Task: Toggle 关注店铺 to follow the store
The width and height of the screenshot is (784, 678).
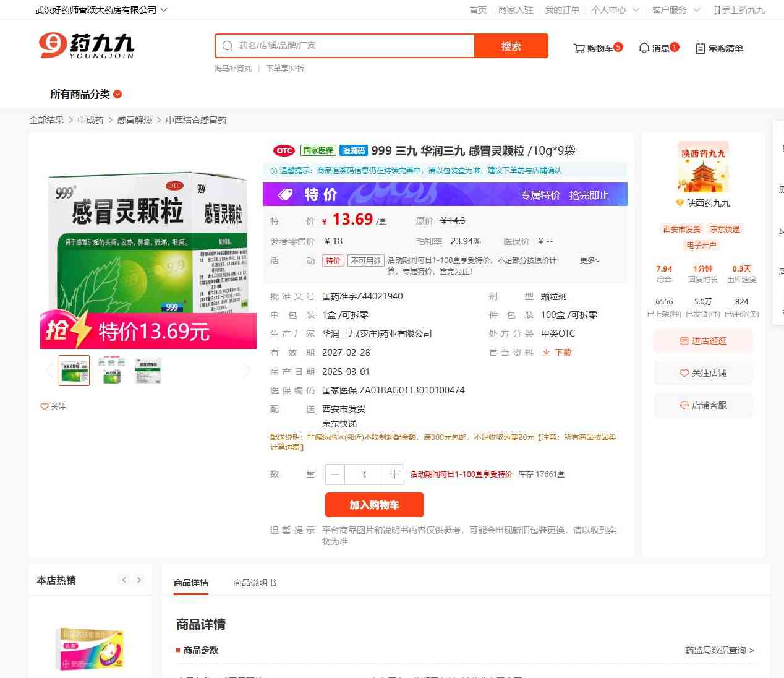Action: pyautogui.click(x=703, y=373)
